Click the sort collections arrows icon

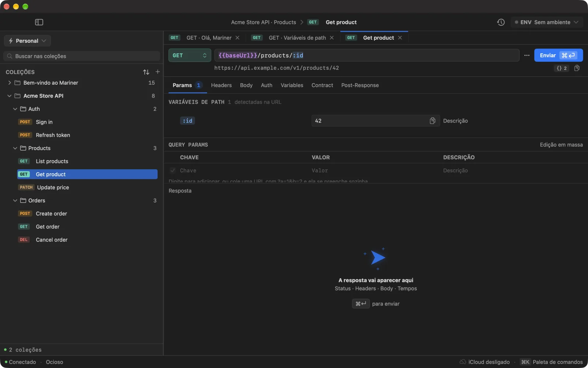146,72
